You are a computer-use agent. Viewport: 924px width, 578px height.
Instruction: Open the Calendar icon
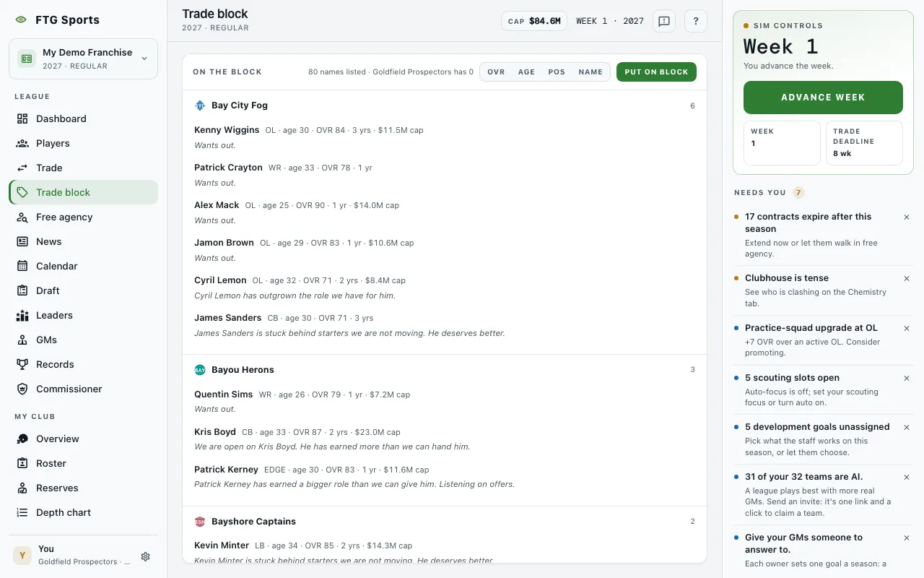(22, 266)
